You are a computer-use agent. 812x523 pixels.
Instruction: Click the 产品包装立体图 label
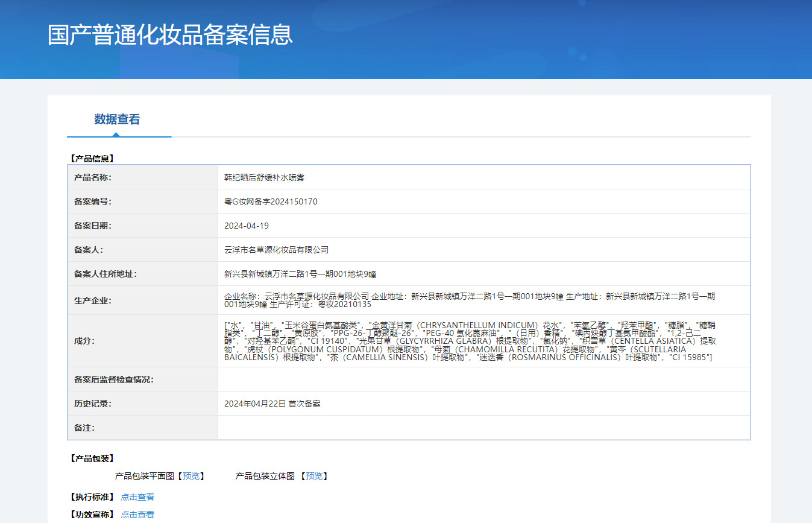(265, 476)
